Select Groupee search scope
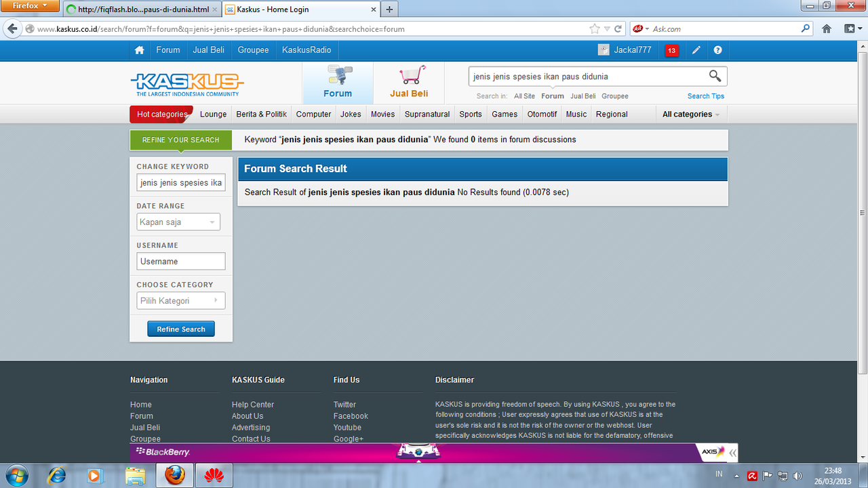This screenshot has width=868, height=488. (x=615, y=96)
